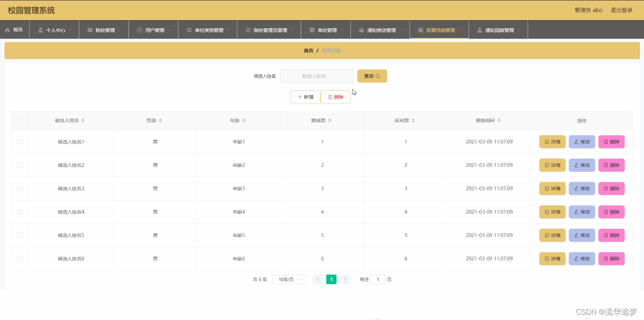This screenshot has height=320, width=644.
Task: Click 删除 for 候选人姓名6
Action: tap(611, 258)
